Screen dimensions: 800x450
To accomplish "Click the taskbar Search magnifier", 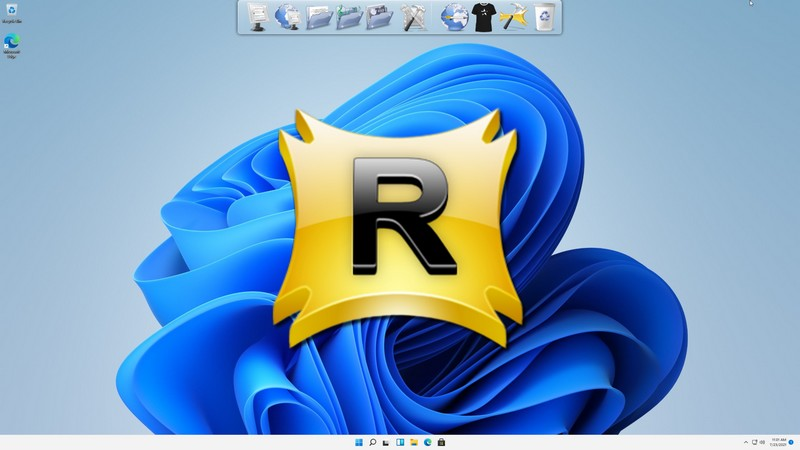I will click(x=372, y=442).
